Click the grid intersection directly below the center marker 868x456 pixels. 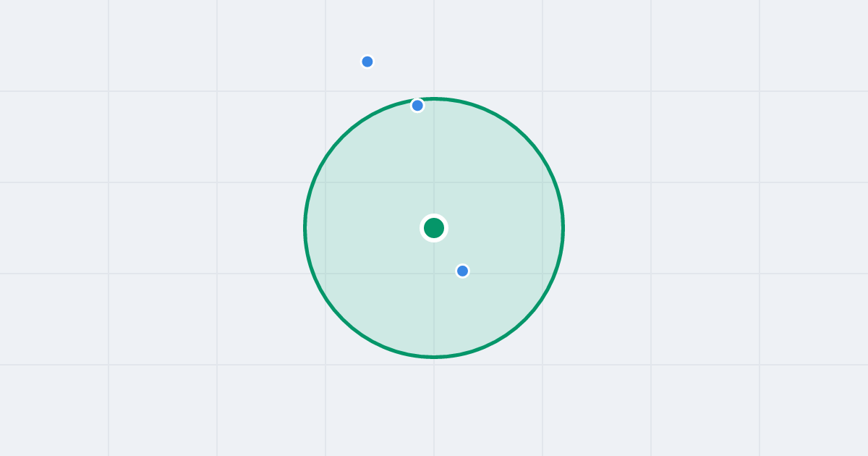tap(434, 274)
